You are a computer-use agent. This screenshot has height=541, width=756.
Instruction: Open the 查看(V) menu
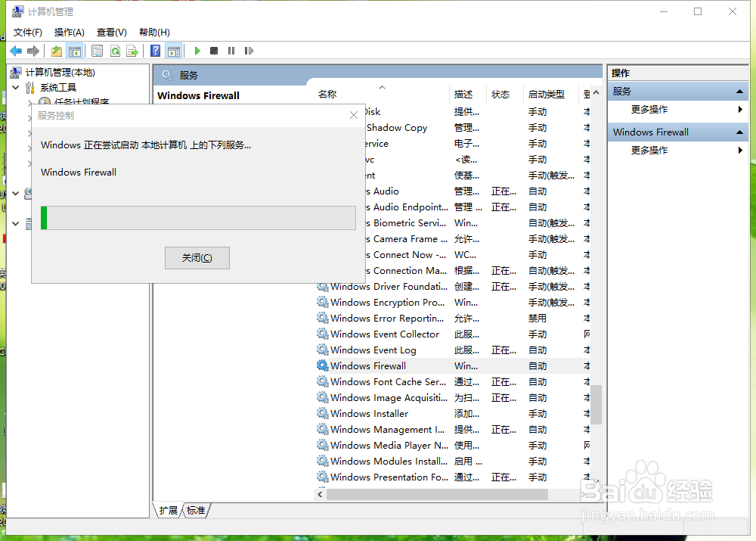point(111,33)
